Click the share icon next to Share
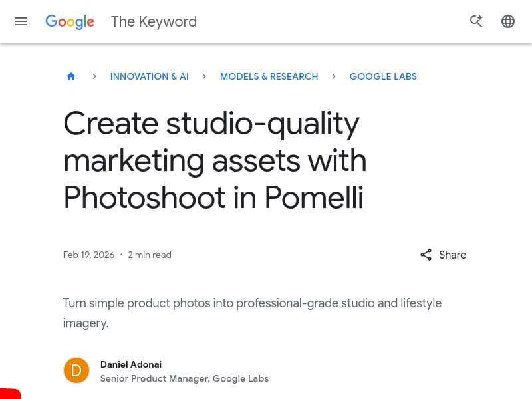 (426, 255)
